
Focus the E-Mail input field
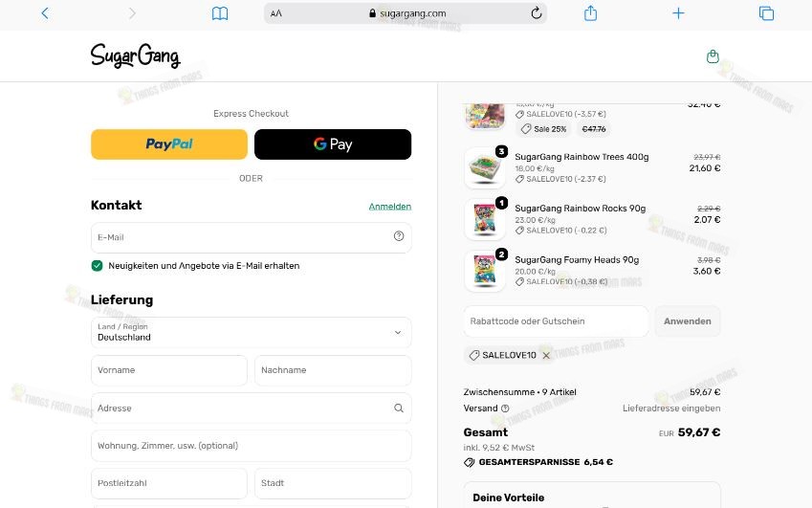tap(252, 237)
